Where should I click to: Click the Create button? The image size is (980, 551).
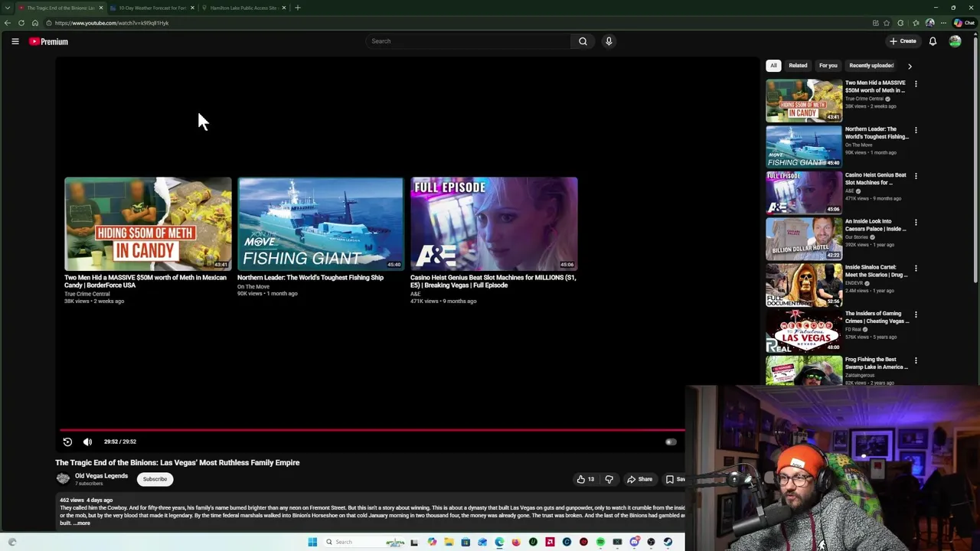click(903, 41)
